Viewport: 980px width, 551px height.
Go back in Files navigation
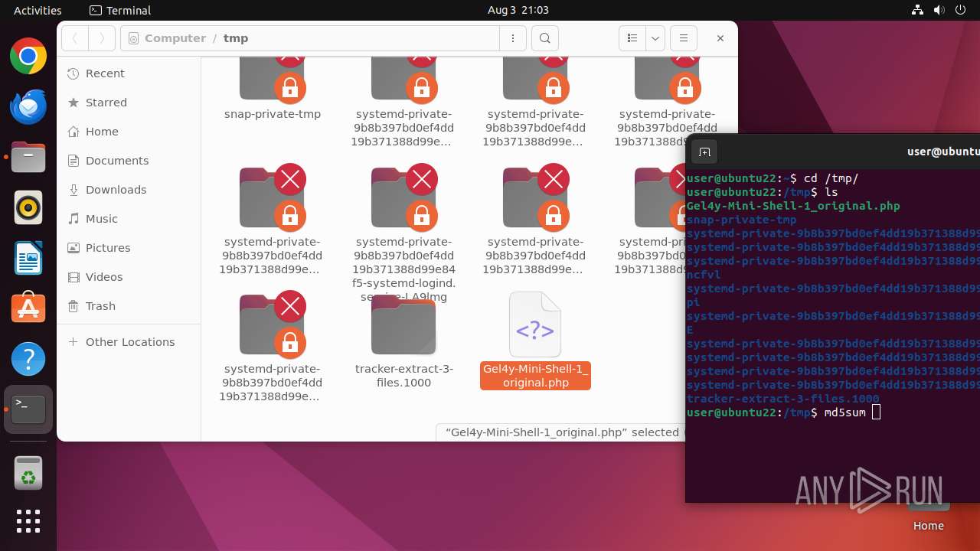coord(75,38)
